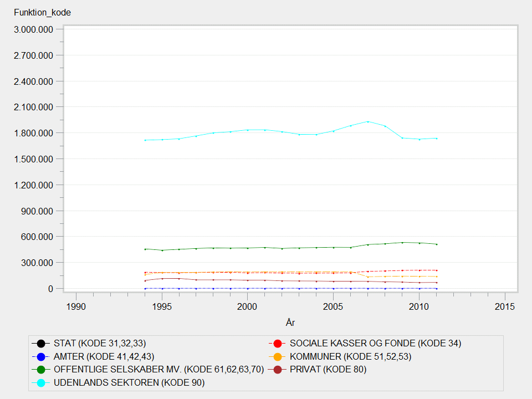Screen dimensions: 532x399
Task: Click the År x-axis title
Action: click(290, 322)
